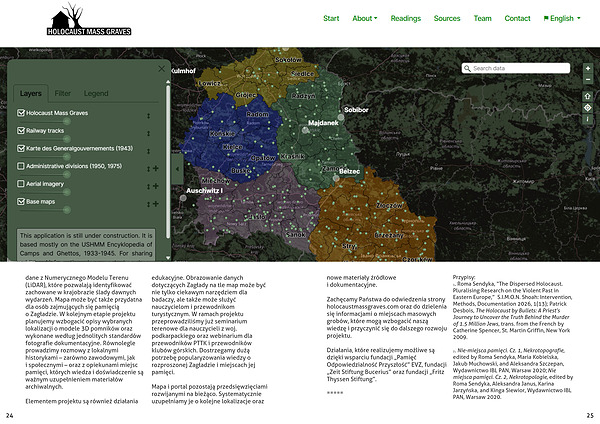Zoom in the map with plus

(588, 68)
